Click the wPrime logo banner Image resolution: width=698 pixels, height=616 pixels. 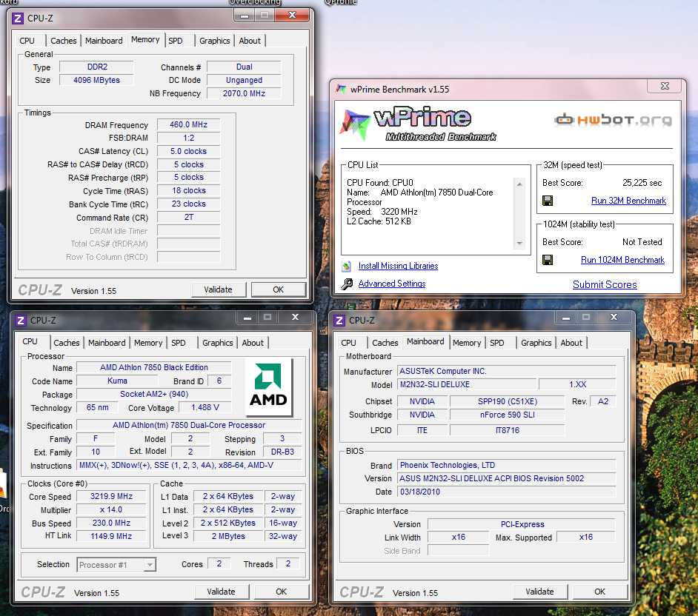(x=418, y=124)
